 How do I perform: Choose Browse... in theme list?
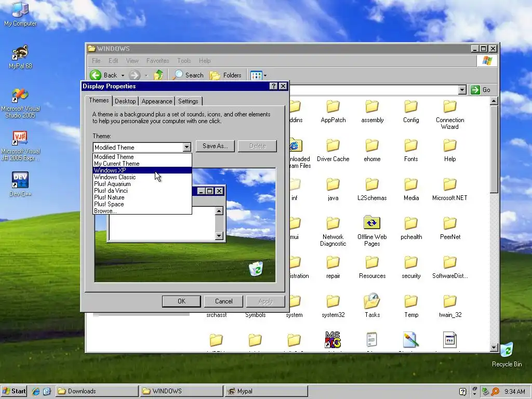[x=142, y=211]
